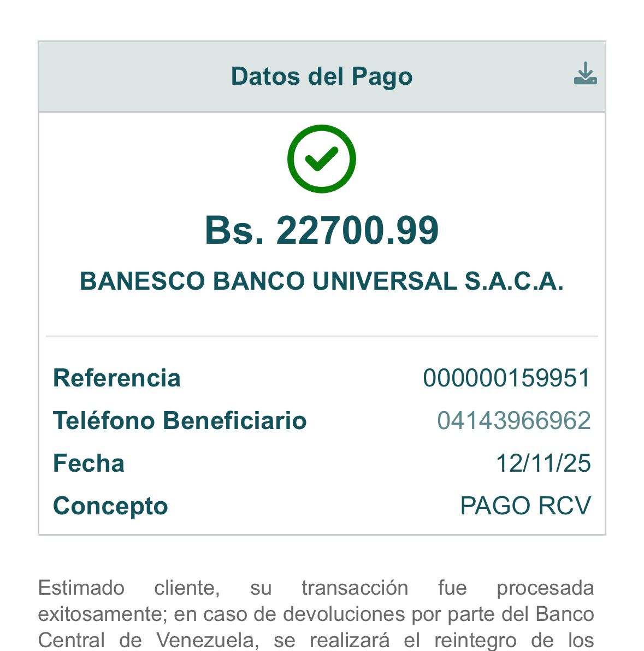Click the Referencia label
This screenshot has height=651, width=644.
point(117,378)
